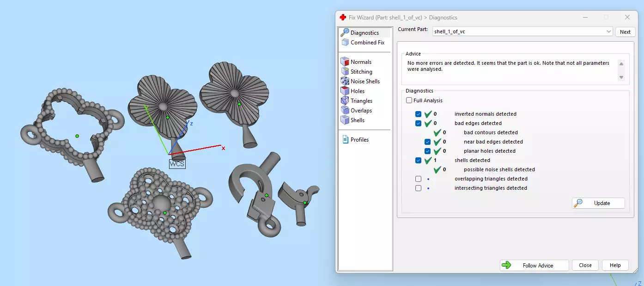Open Help for the Fix Wizard
Viewport: 644px width, 286px height.
pyautogui.click(x=615, y=265)
